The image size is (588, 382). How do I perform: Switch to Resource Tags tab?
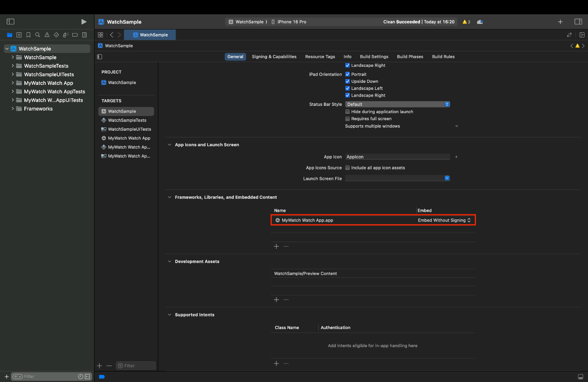point(320,57)
